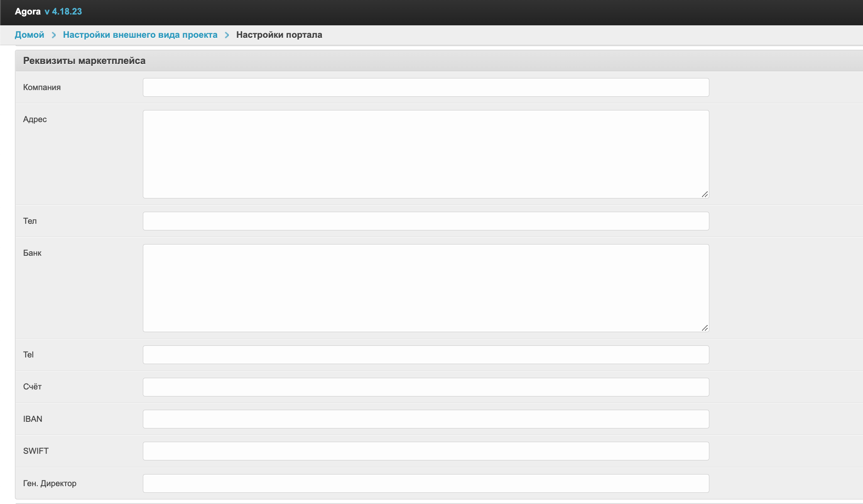Focus the Компания input field
This screenshot has width=863, height=504.
(426, 88)
